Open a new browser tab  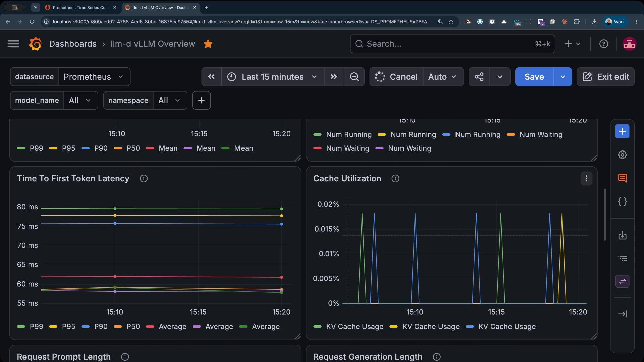[x=207, y=7]
